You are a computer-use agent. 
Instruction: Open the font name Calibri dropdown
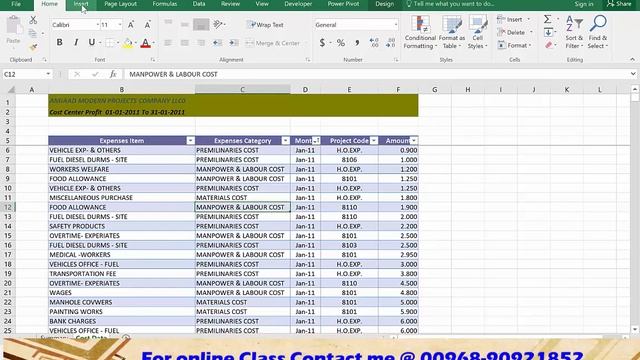coord(98,25)
